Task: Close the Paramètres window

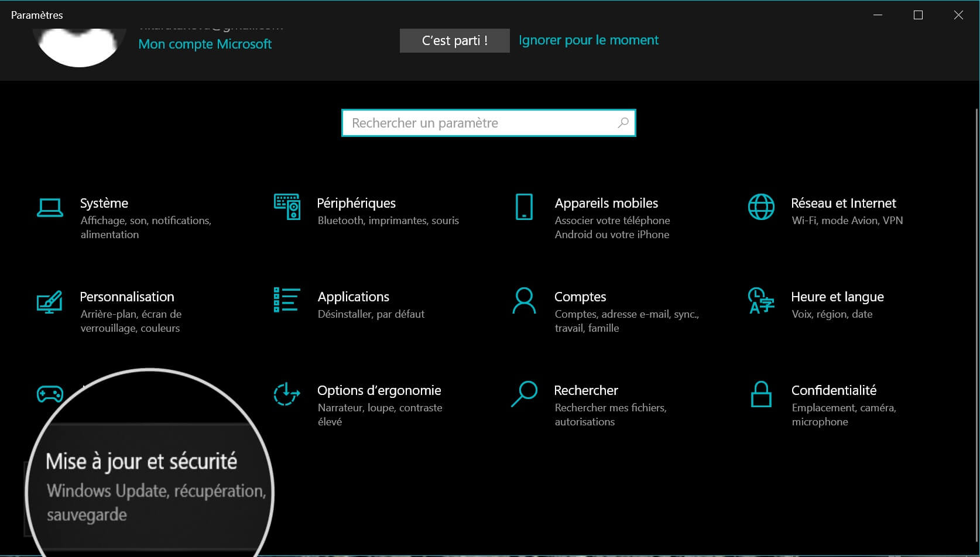Action: pyautogui.click(x=958, y=15)
